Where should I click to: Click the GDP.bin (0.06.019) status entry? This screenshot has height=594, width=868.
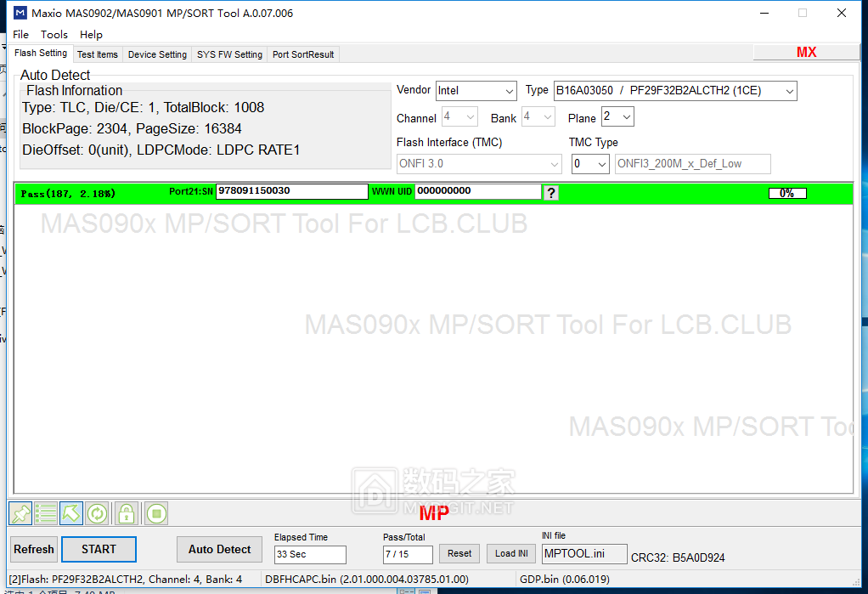(x=565, y=580)
